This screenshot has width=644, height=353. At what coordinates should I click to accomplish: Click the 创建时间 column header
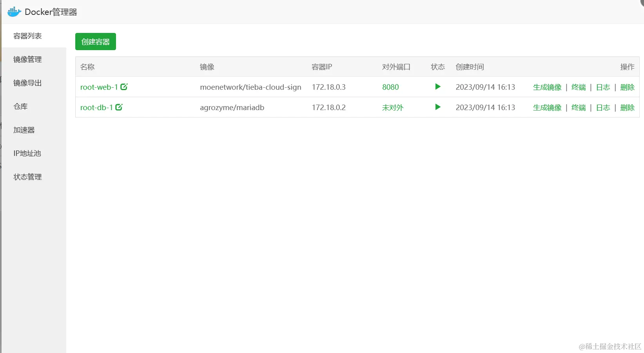tap(470, 67)
